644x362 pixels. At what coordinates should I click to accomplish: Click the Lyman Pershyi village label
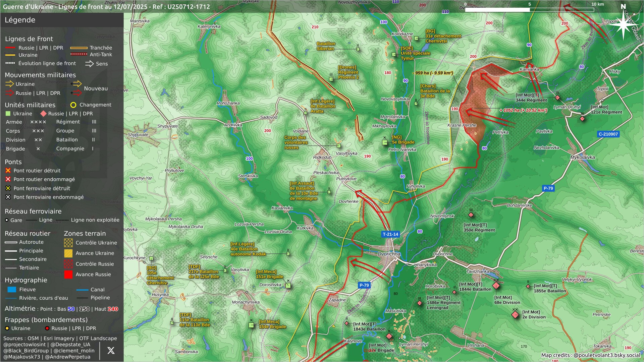click(413, 344)
